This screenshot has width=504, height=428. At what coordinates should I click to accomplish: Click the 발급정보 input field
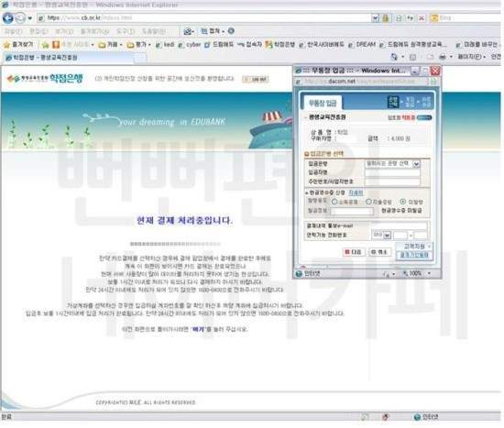[x=352, y=211]
